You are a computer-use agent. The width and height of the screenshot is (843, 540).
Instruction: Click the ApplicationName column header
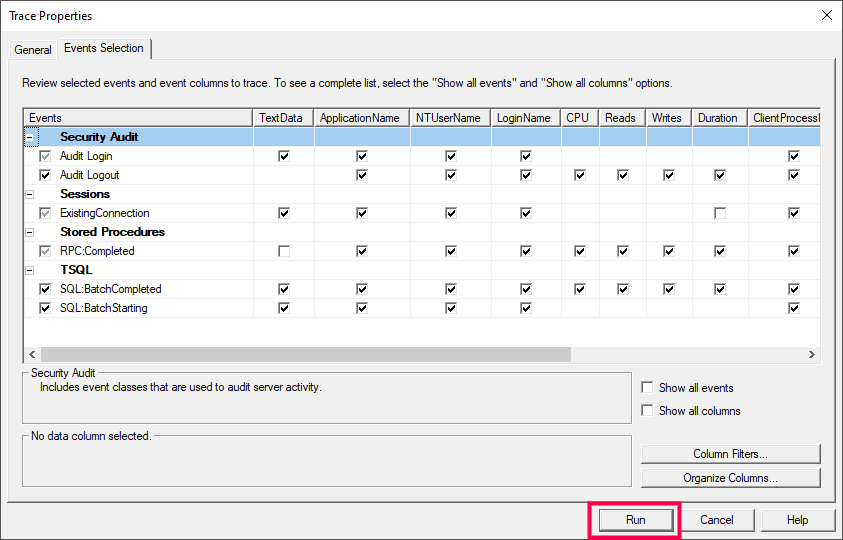(362, 118)
